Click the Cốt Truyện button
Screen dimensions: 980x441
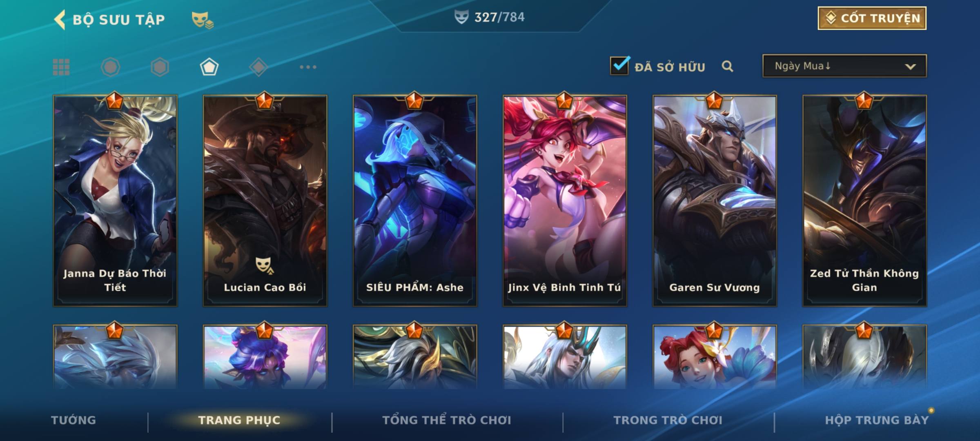click(872, 18)
